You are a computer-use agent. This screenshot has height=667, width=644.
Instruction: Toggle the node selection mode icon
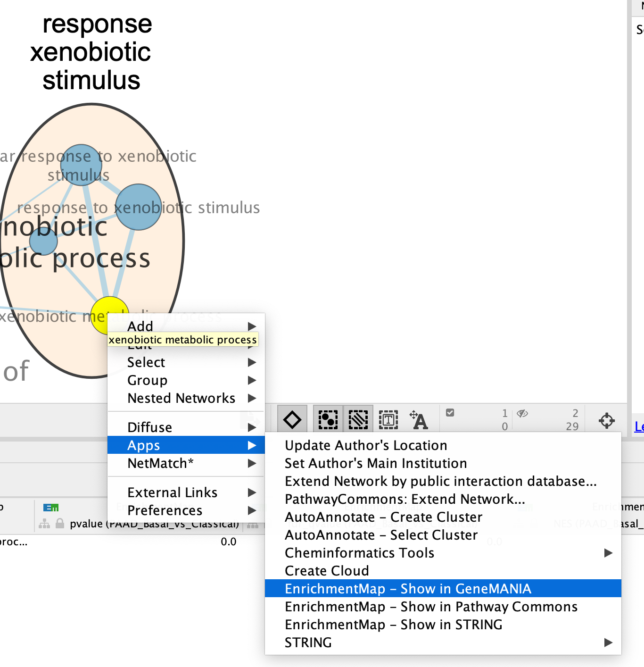pos(328,419)
